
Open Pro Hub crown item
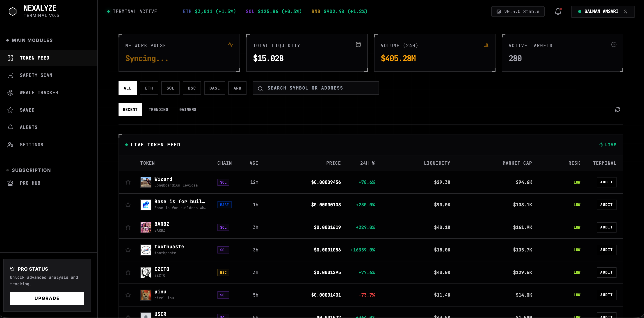[x=30, y=183]
